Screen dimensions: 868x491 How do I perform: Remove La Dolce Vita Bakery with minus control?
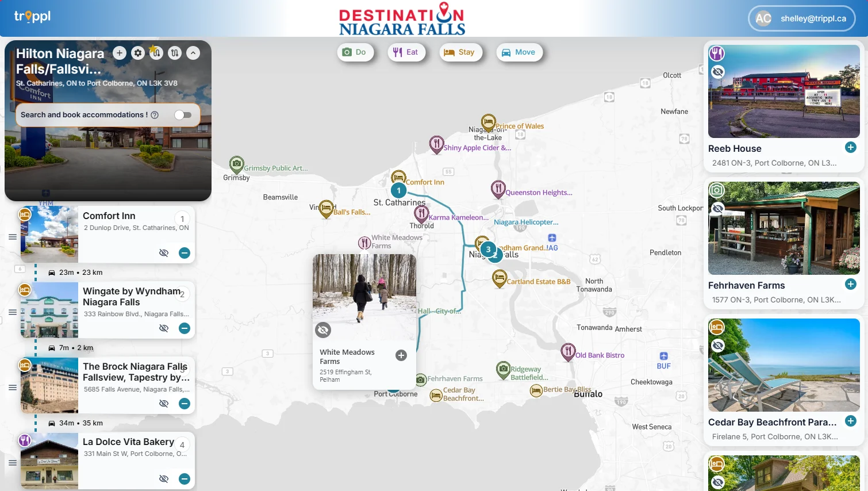(x=184, y=478)
